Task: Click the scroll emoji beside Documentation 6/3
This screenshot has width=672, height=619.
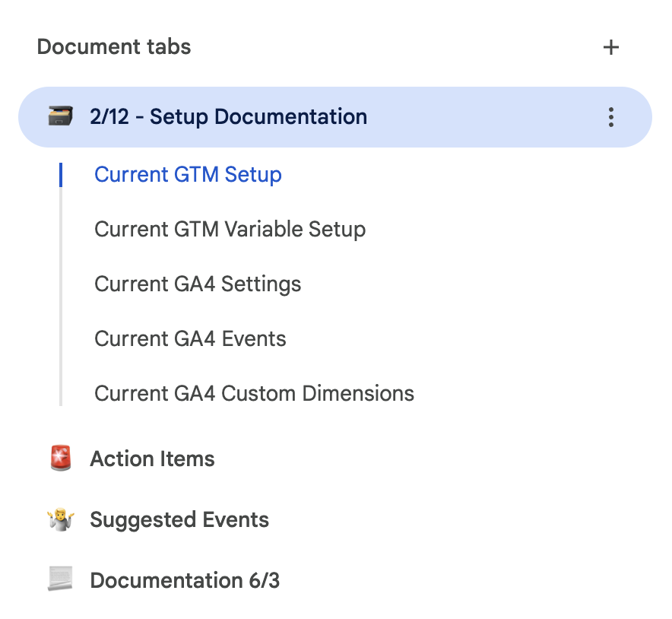Action: [x=60, y=581]
